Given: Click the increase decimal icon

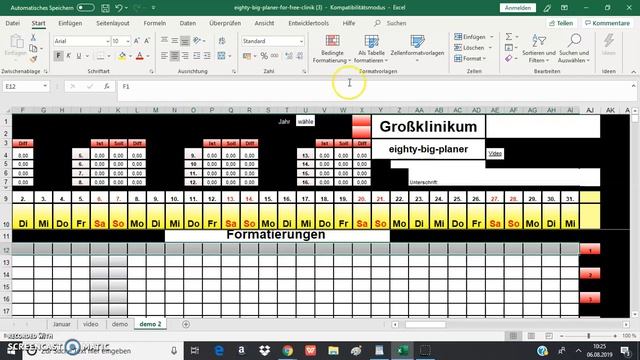Looking at the screenshot, I should 289,56.
